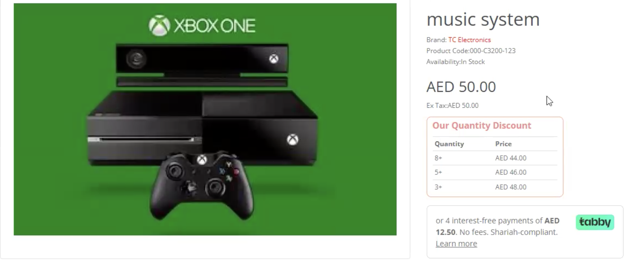Select the 3+ quantity discount row

[x=495, y=187]
